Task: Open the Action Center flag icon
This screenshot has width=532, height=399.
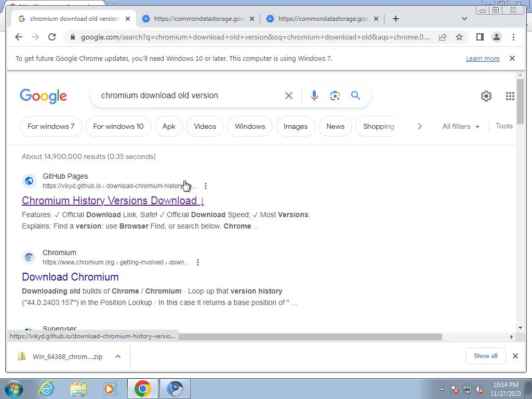Action: point(455,390)
